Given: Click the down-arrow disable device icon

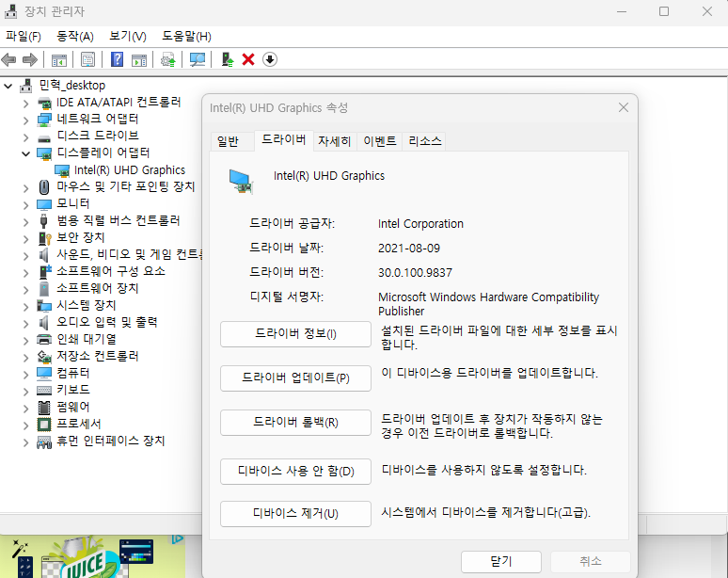Looking at the screenshot, I should pyautogui.click(x=270, y=59).
